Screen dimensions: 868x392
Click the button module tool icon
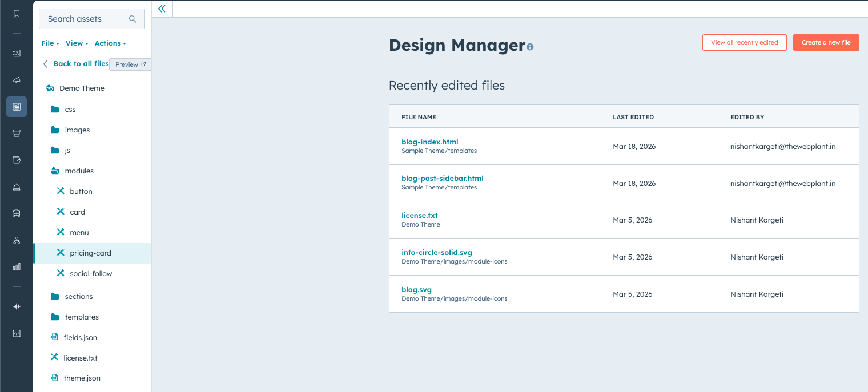tap(61, 191)
